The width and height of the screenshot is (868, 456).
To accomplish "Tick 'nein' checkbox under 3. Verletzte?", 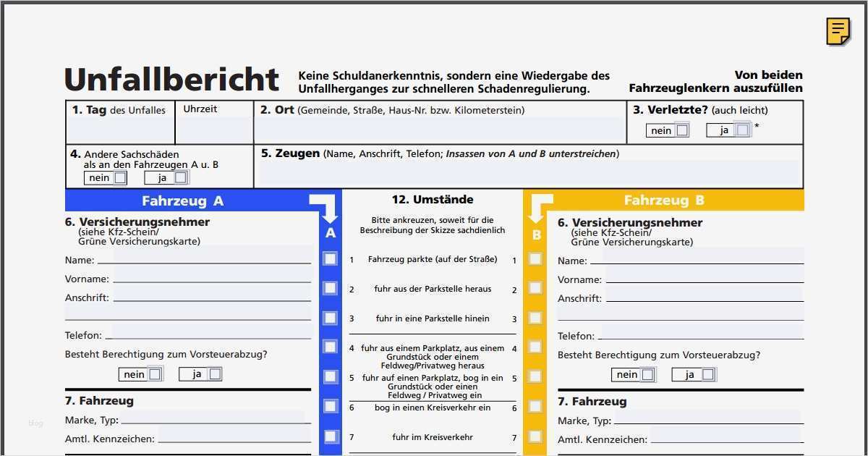I will (681, 130).
